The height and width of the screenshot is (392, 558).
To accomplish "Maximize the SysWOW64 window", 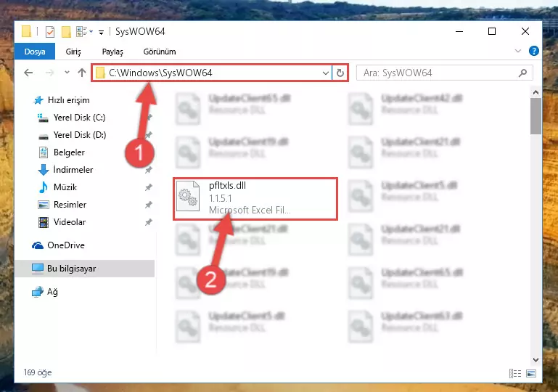I will (492, 31).
